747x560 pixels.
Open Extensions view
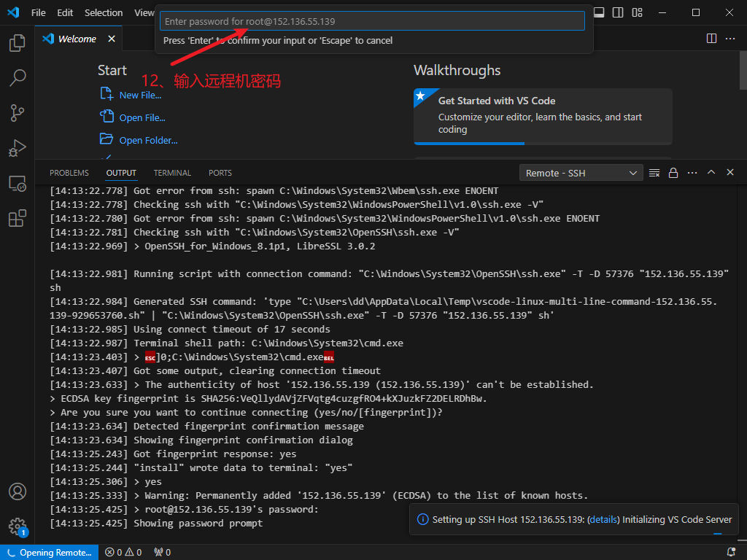point(18,219)
